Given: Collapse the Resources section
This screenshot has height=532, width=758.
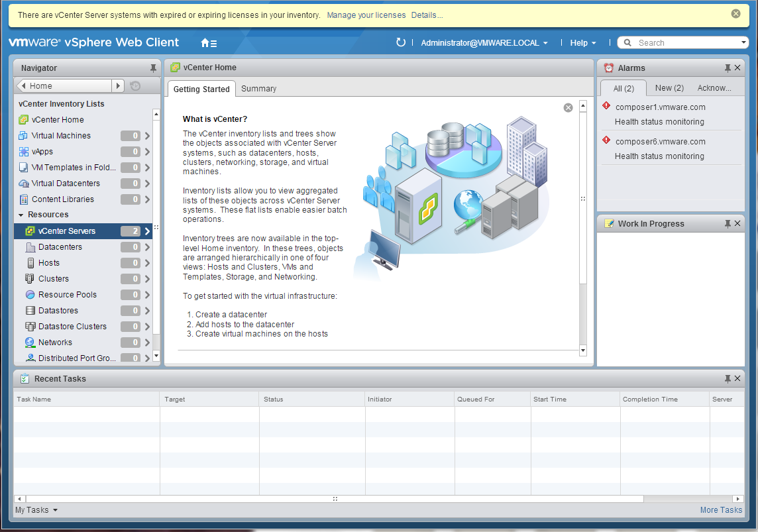Looking at the screenshot, I should 21,215.
